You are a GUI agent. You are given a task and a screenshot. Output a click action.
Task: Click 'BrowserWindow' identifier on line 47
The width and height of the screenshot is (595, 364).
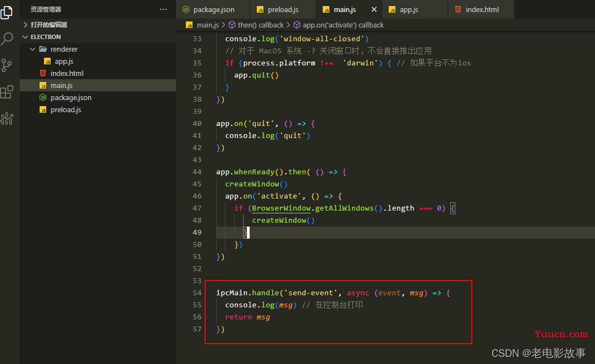pos(281,208)
